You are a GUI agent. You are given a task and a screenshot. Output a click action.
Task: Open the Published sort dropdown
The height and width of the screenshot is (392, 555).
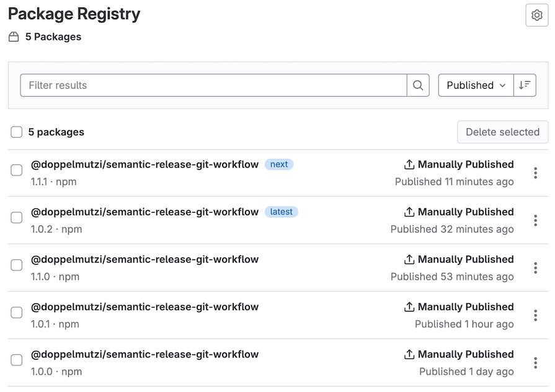click(475, 85)
